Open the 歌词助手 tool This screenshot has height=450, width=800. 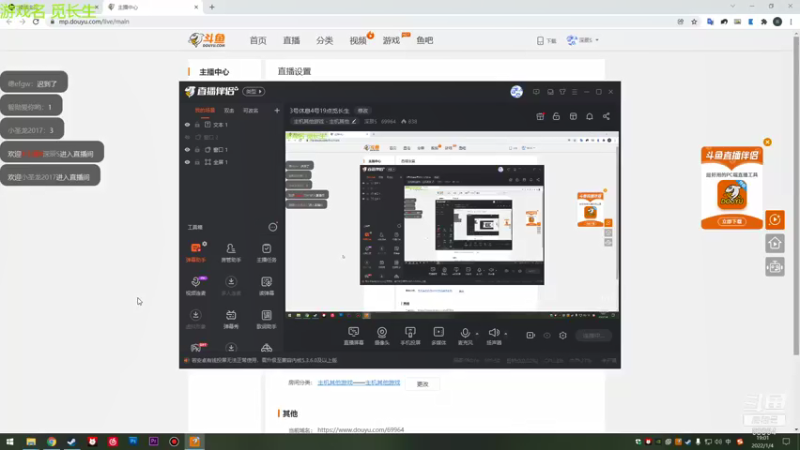[x=266, y=319]
